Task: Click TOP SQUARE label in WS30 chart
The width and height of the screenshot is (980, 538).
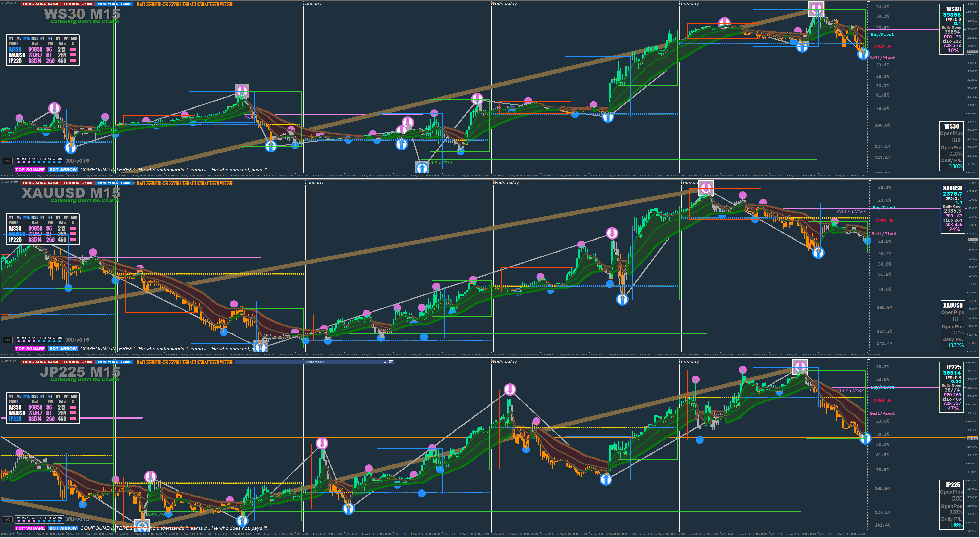Action: 30,170
